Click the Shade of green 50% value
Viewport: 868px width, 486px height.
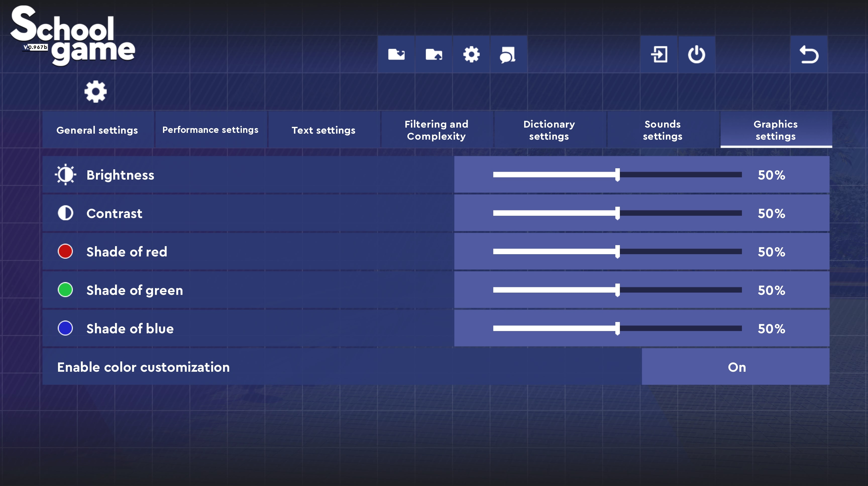771,290
